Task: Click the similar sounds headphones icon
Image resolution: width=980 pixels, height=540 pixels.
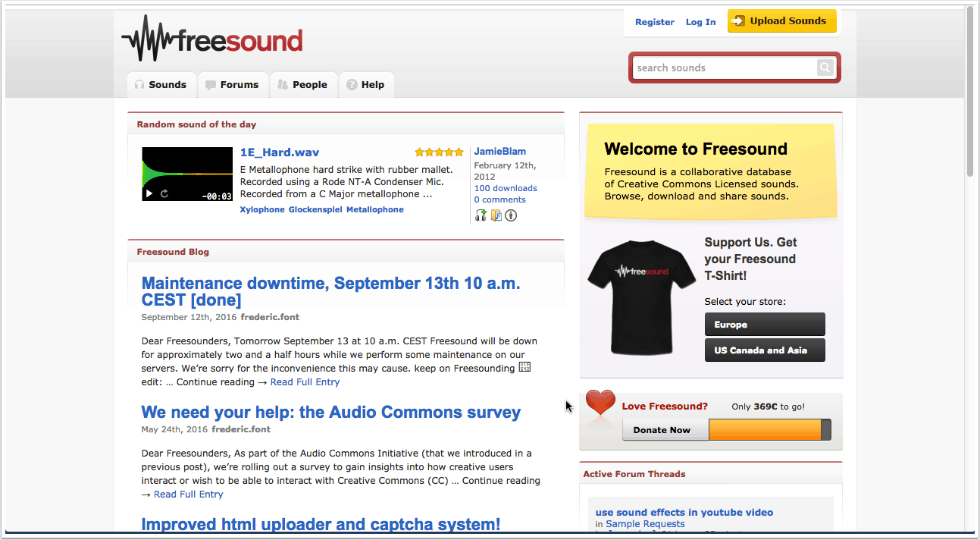Action: click(x=481, y=215)
